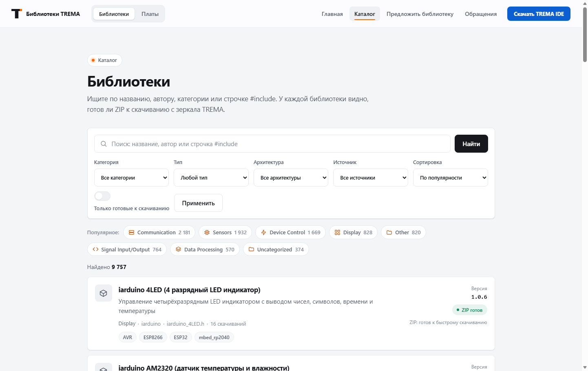Switch to the Платы tab
The width and height of the screenshot is (588, 371).
[150, 14]
